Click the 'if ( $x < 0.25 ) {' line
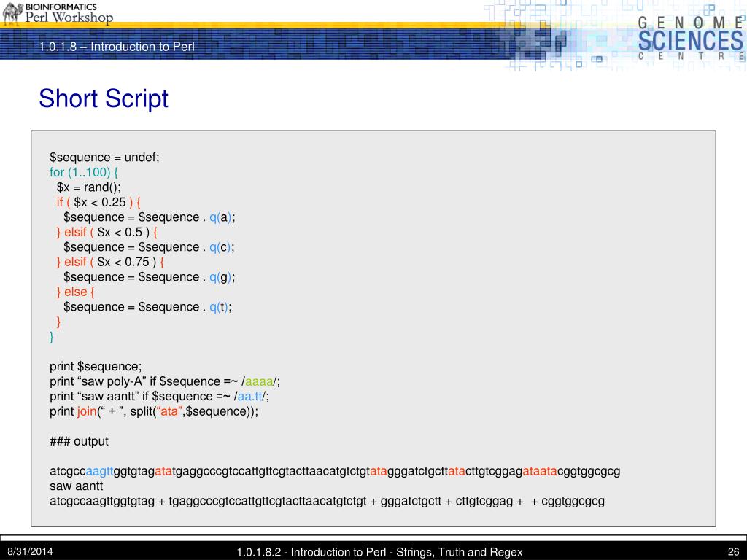 (x=98, y=202)
